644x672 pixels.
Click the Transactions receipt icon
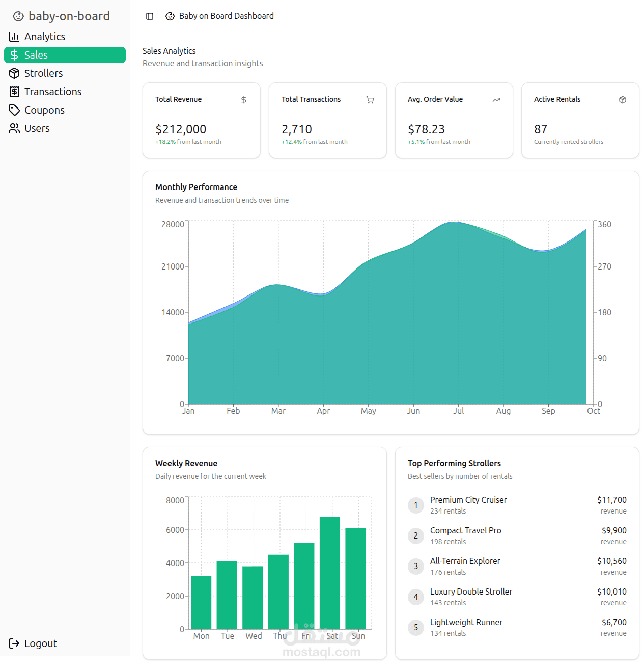pos(14,92)
